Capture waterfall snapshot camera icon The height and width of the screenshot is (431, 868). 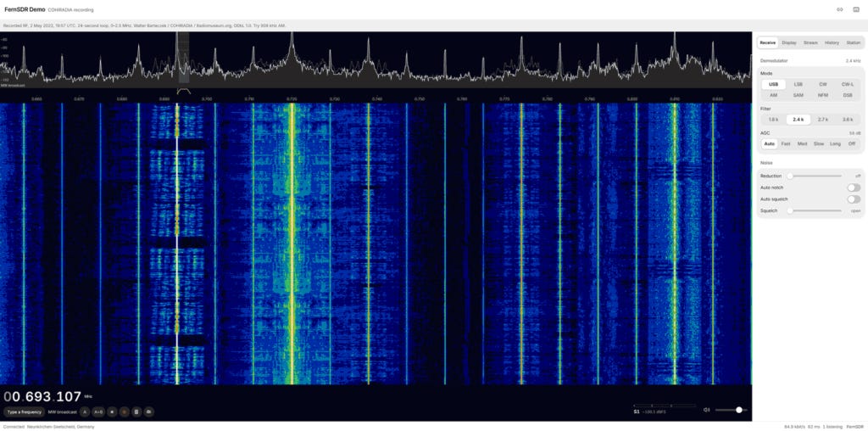149,411
